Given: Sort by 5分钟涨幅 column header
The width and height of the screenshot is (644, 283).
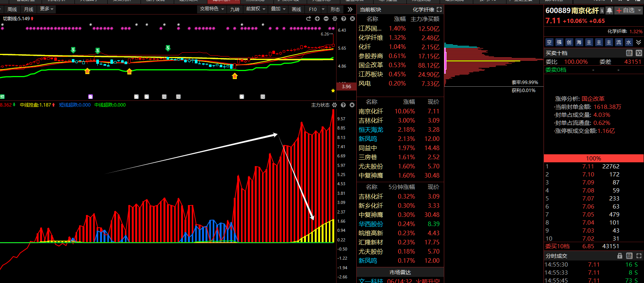Looking at the screenshot, I should (401, 187).
